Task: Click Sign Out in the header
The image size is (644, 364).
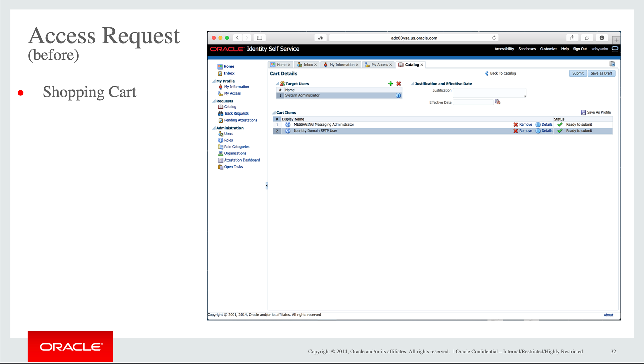Action: pyautogui.click(x=580, y=49)
